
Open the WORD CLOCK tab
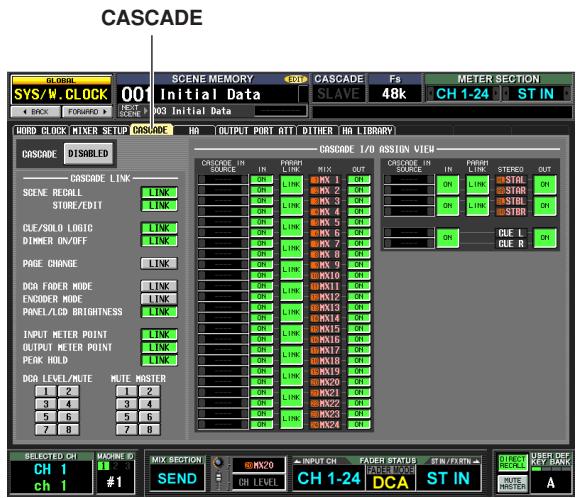coord(41,131)
